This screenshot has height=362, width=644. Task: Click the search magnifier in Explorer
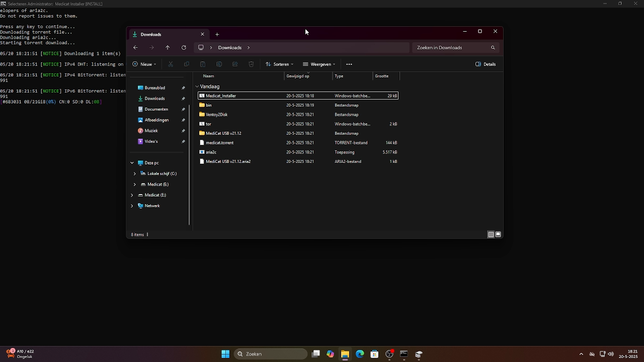point(493,48)
